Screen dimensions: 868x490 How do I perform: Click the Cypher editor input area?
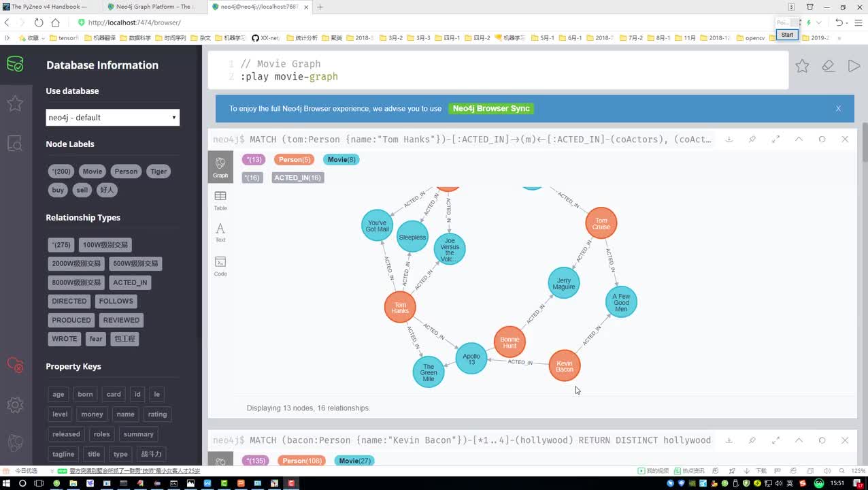click(x=498, y=70)
